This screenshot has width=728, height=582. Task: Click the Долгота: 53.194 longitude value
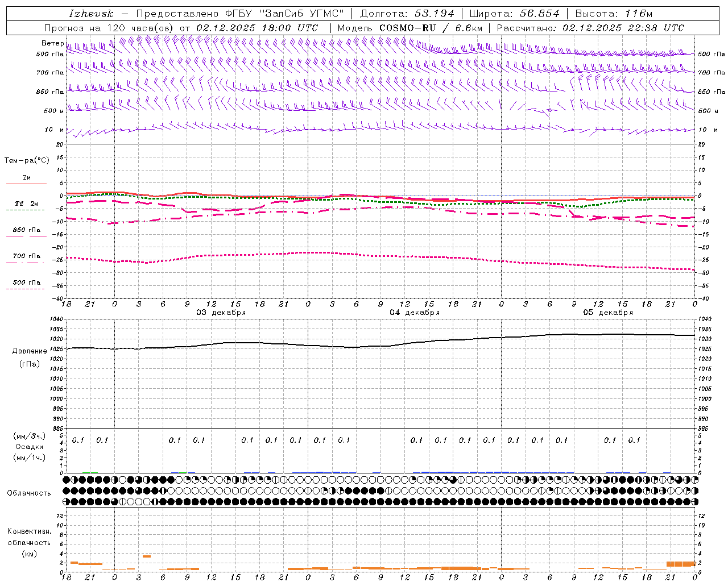(x=407, y=14)
